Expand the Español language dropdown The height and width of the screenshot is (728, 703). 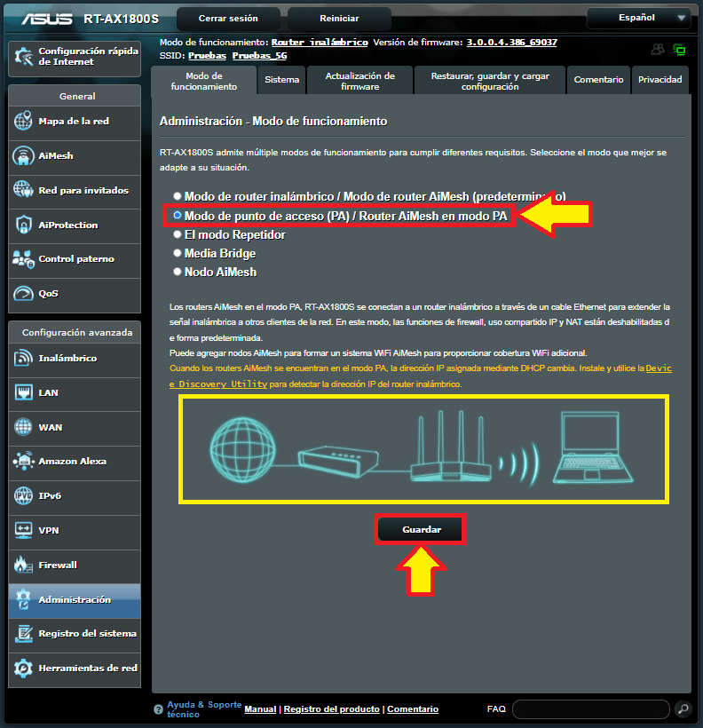click(638, 18)
